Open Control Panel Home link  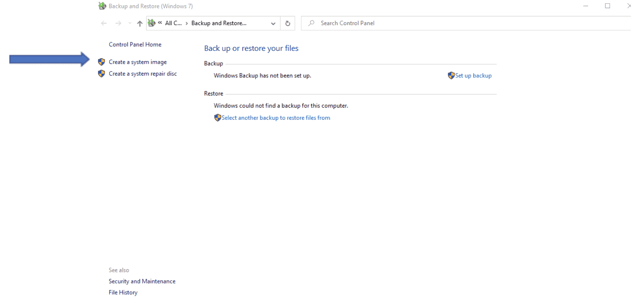pos(135,45)
